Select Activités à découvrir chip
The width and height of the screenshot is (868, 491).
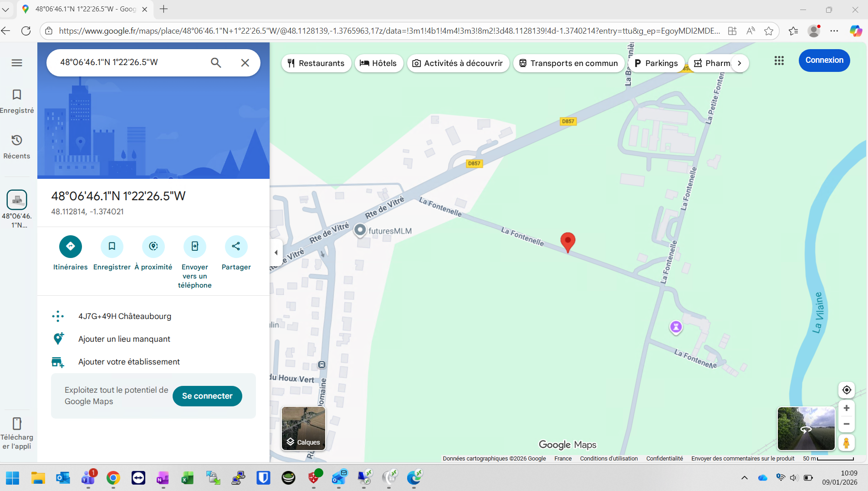tap(458, 63)
